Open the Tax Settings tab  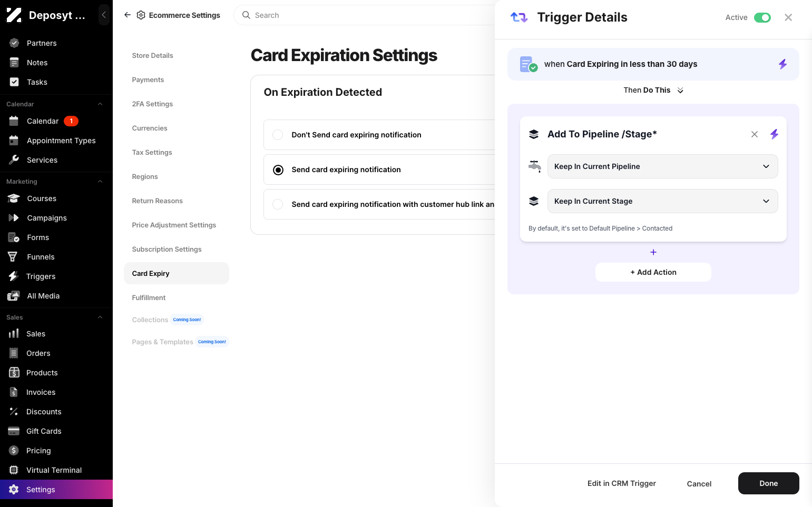click(x=152, y=153)
